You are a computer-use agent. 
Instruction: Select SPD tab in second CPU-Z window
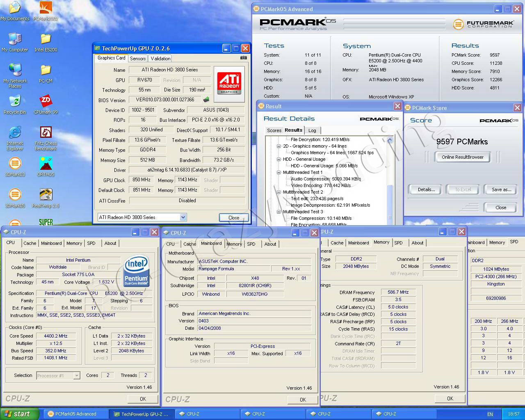point(251,244)
